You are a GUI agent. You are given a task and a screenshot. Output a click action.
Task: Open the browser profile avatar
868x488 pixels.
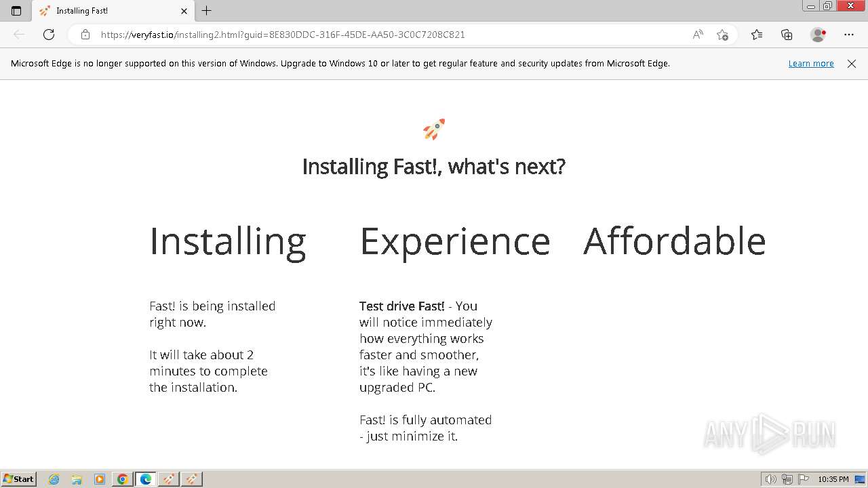coord(818,35)
